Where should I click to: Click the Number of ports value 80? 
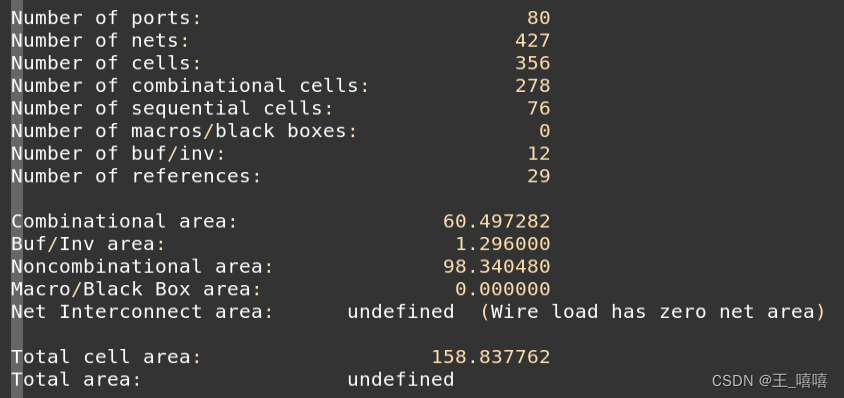538,18
